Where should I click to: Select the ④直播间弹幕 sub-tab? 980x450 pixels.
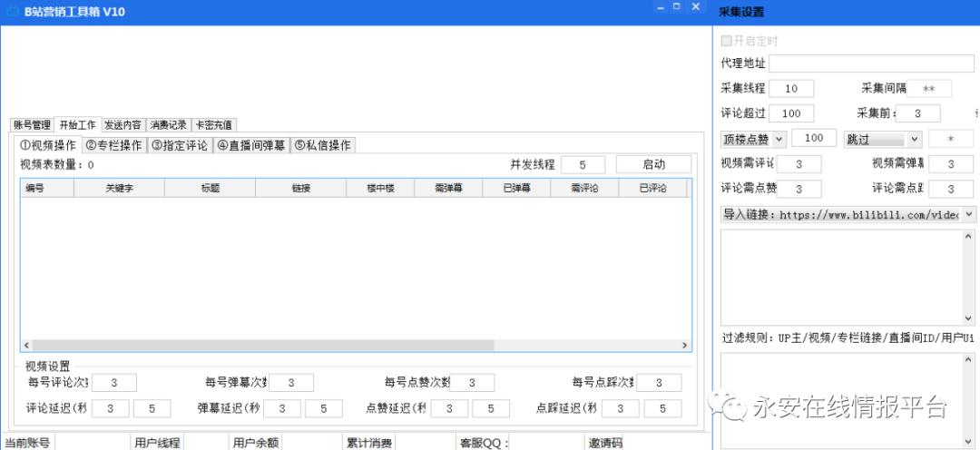pos(250,145)
